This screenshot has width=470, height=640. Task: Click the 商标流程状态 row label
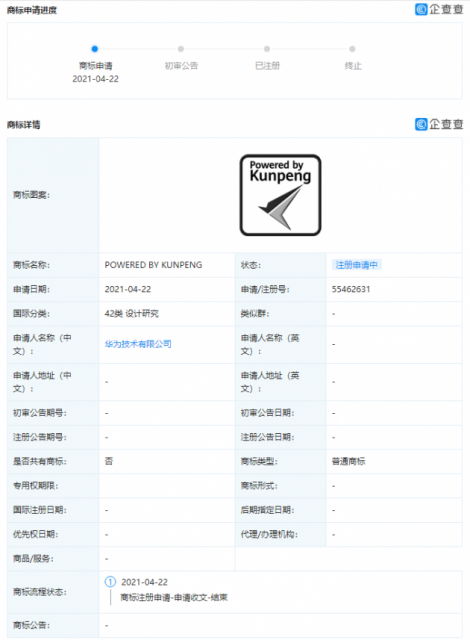[40, 592]
